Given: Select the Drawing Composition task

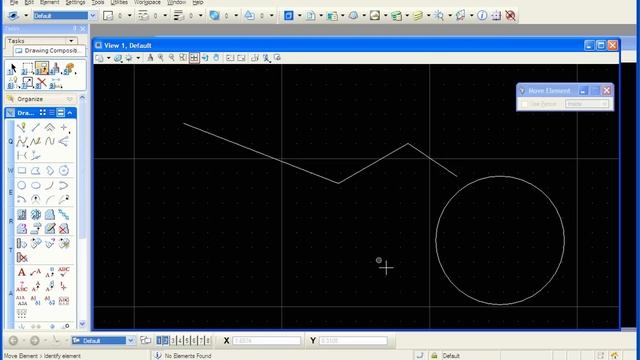Looking at the screenshot, I should point(49,51).
